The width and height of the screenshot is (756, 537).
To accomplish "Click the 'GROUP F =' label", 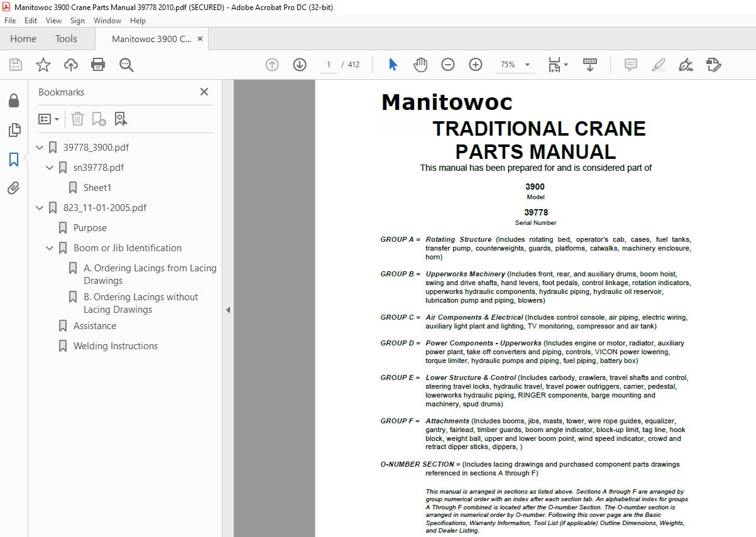I will coord(400,421).
